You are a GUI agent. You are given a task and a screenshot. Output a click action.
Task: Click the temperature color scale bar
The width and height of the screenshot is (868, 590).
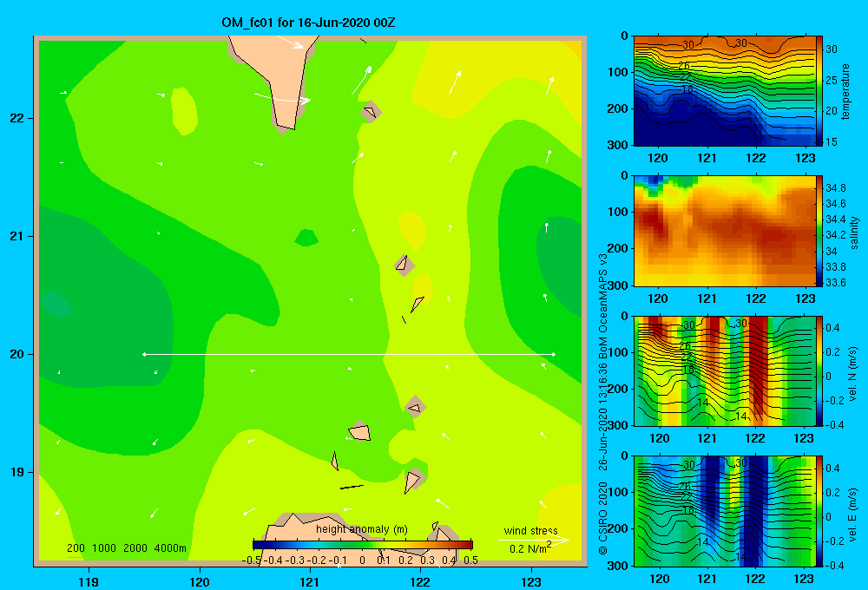820,90
